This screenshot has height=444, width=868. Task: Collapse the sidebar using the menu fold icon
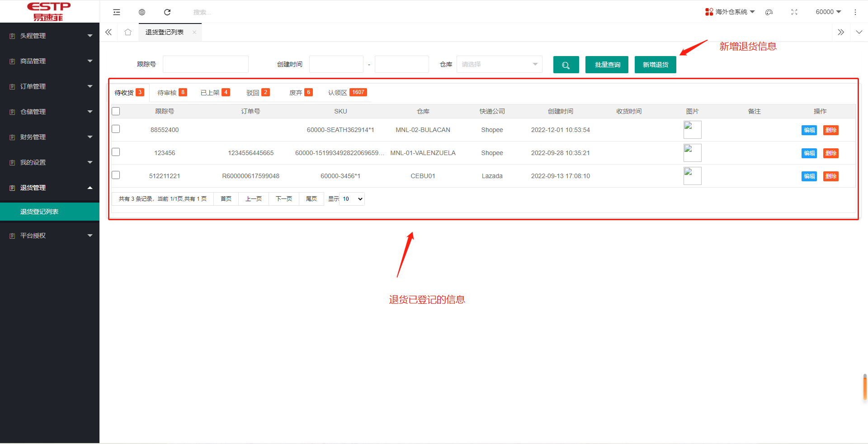(117, 12)
